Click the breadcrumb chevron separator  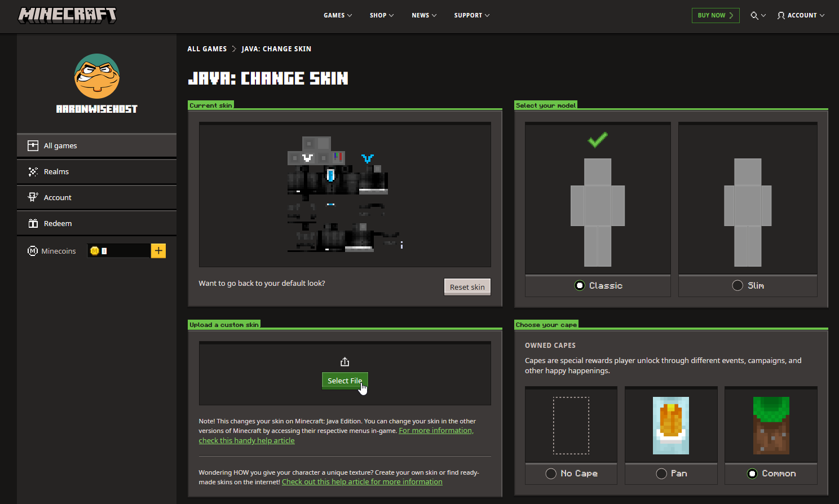234,49
